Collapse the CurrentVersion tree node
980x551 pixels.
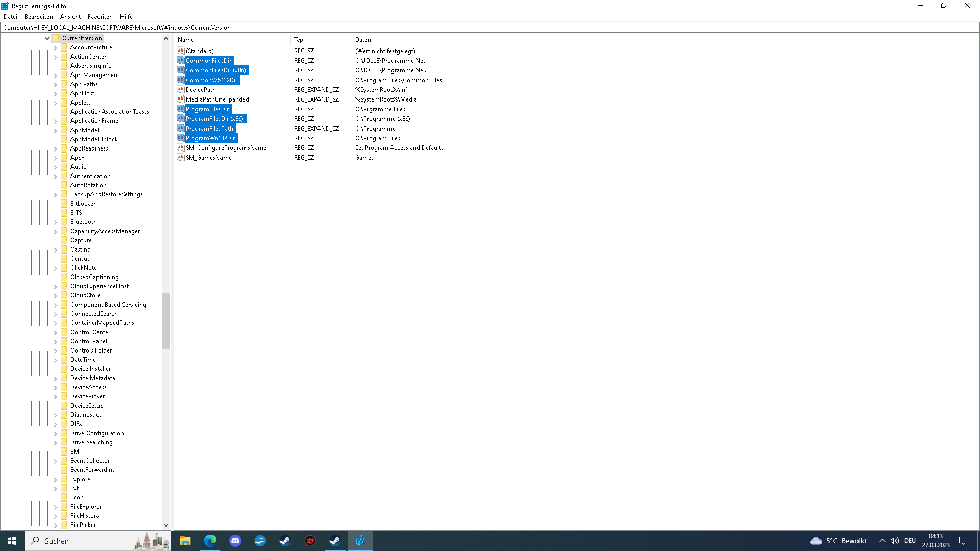click(x=47, y=38)
